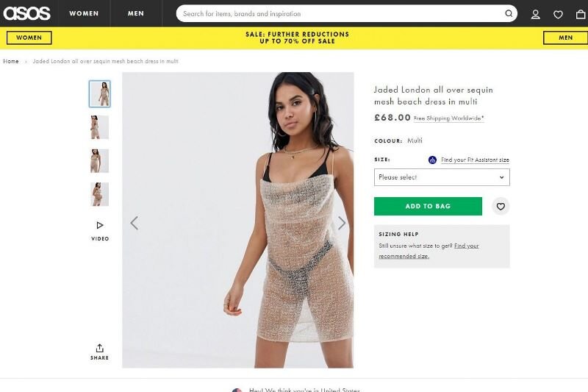Screen dimensions: 588x392
Task: Click the Share icon
Action: tap(99, 352)
